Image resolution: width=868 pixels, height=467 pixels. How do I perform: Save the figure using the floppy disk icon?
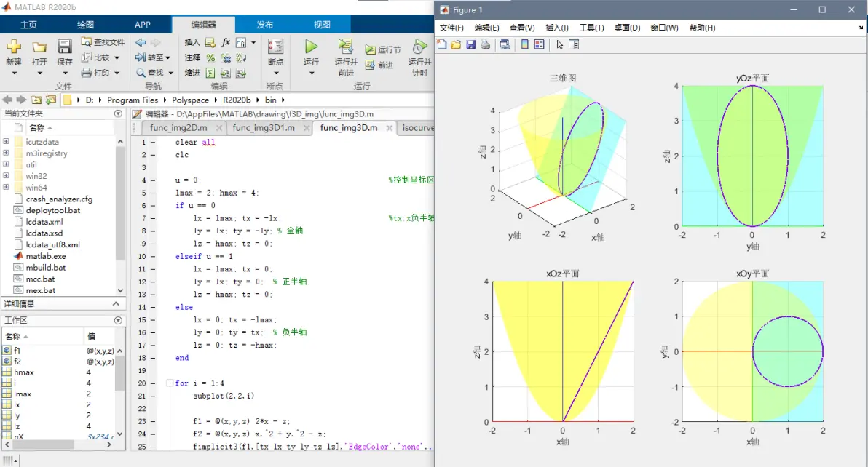point(471,45)
